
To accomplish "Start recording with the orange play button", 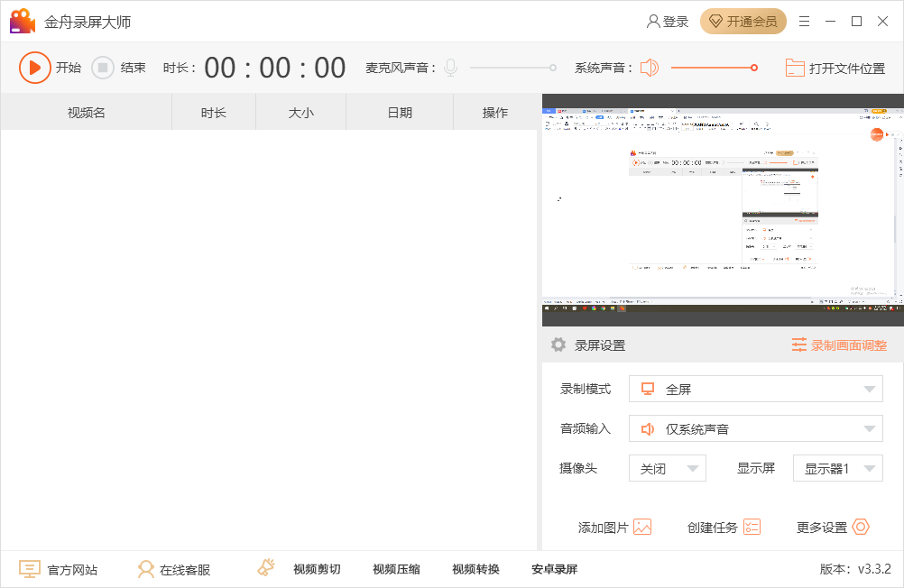I will coord(34,68).
